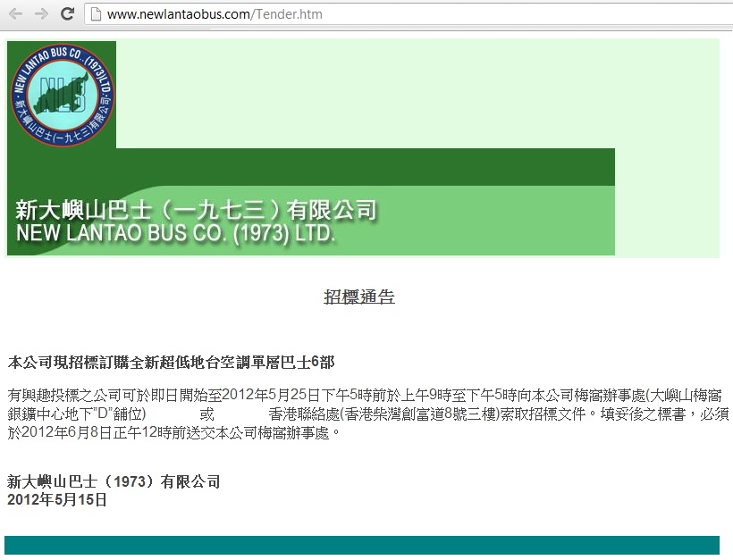Click paragraph line starting 銀鑛中心地下
The width and height of the screenshot is (733, 560).
pos(368,414)
